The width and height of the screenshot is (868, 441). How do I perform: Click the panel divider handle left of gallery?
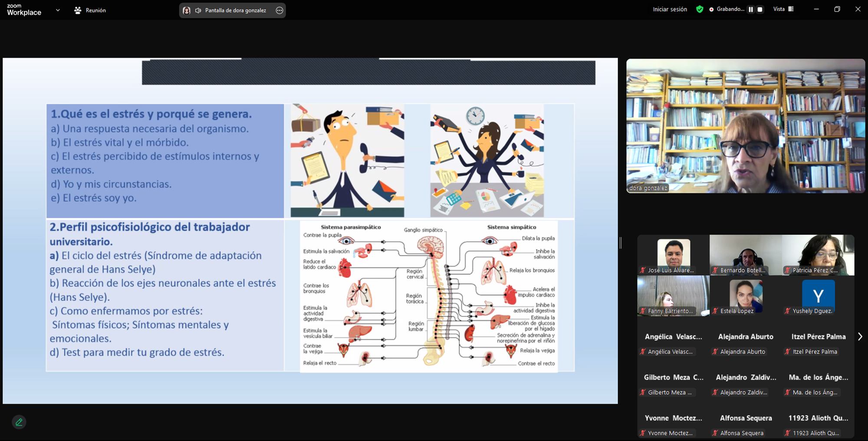click(x=621, y=243)
